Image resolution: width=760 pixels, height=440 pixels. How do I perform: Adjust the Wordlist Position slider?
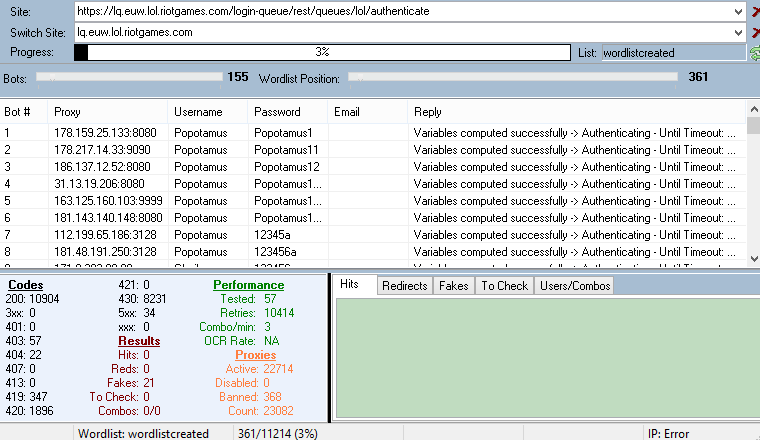pyautogui.click(x=513, y=77)
